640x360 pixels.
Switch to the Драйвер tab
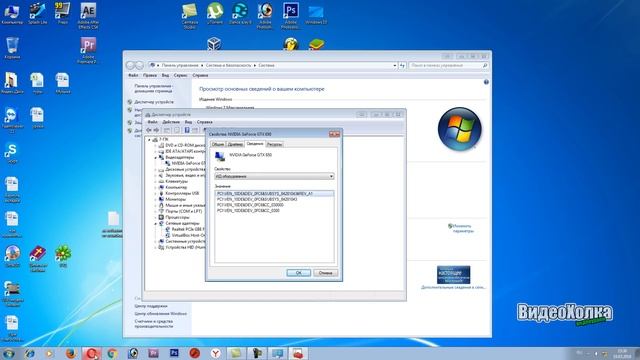[235, 144]
